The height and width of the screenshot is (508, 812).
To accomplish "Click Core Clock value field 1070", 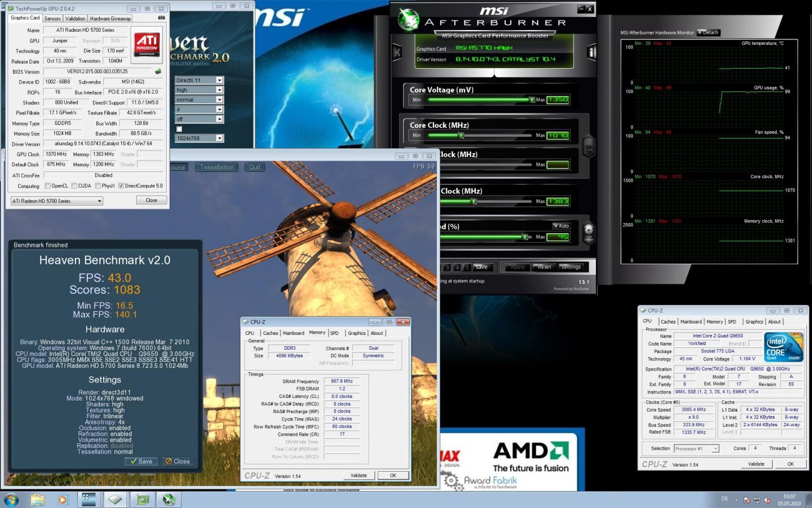I will [x=557, y=135].
